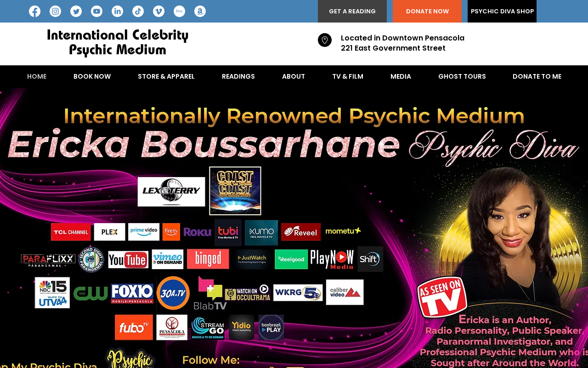Image resolution: width=588 pixels, height=368 pixels.
Task: Open the LinkedIn social icon
Action: click(117, 11)
